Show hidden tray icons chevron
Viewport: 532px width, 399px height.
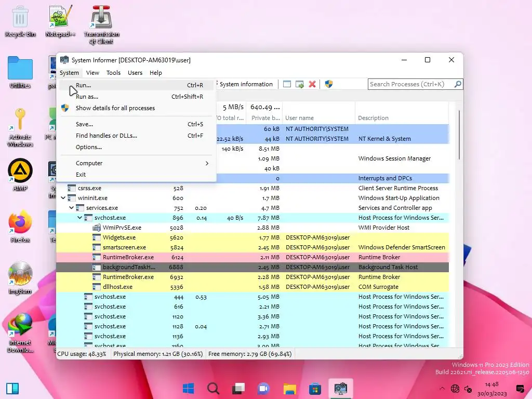(x=442, y=389)
